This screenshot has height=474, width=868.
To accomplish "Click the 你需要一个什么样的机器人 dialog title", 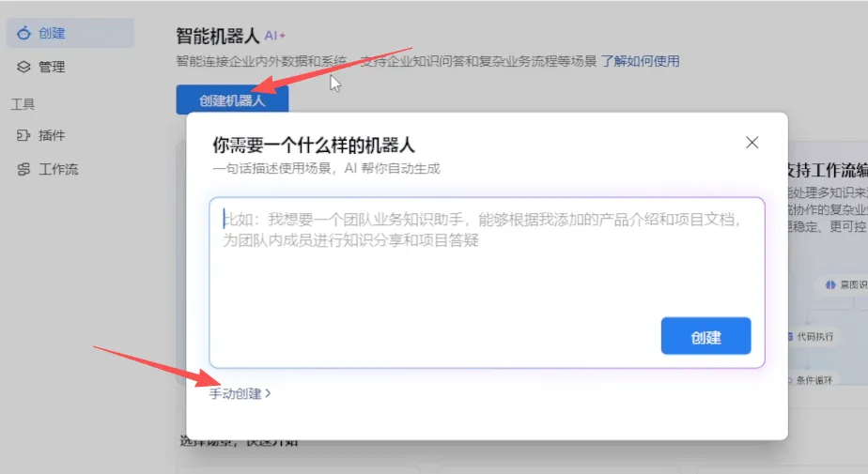I will (314, 145).
